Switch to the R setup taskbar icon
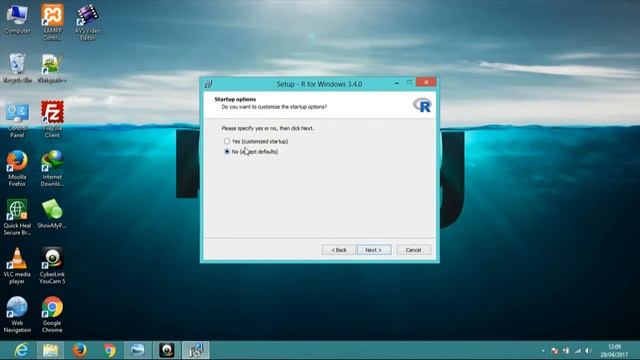The width and height of the screenshot is (640, 360). (196, 350)
